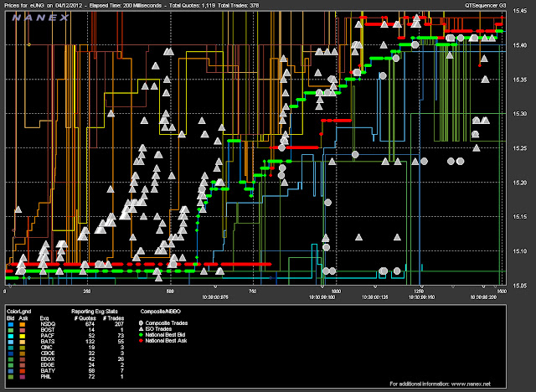Click the NSDQ trade count 207
This screenshot has width=536, height=392.
pos(119,324)
